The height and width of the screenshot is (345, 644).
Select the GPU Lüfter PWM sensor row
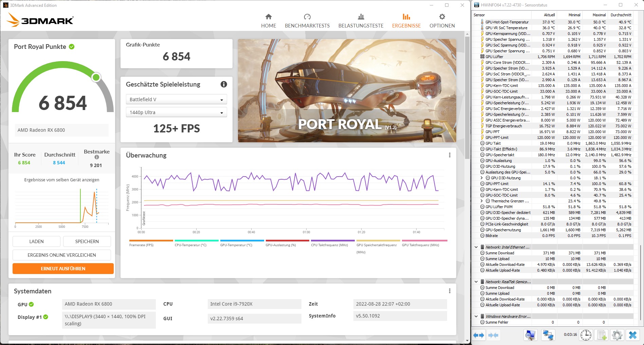552,207
